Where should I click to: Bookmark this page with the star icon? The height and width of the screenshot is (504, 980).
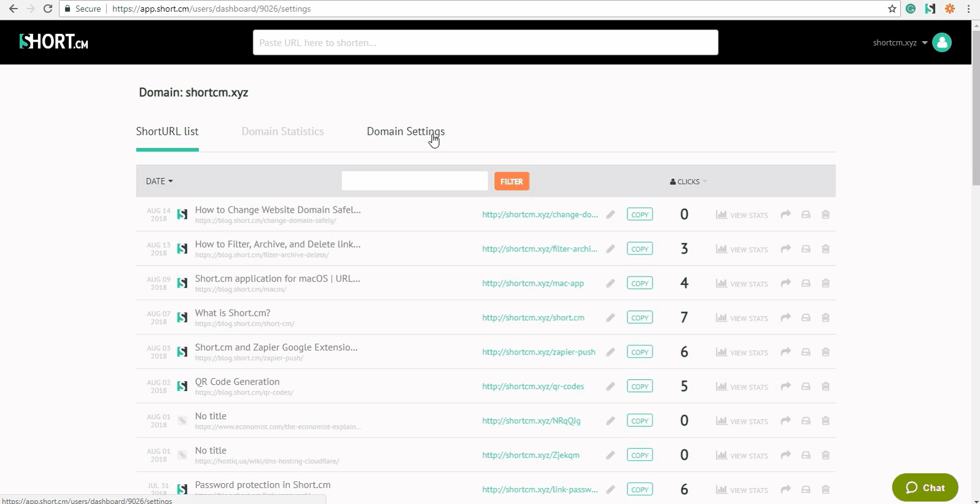[x=892, y=9]
